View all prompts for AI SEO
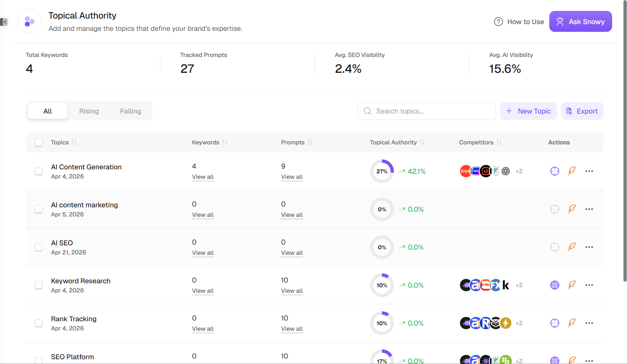The image size is (627, 364). coord(292,253)
